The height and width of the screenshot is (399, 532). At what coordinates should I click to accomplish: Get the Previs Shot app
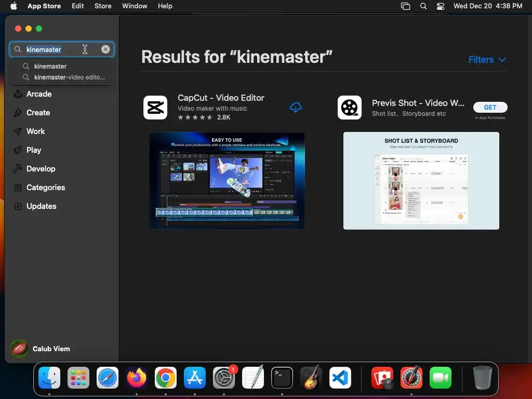[x=490, y=107]
